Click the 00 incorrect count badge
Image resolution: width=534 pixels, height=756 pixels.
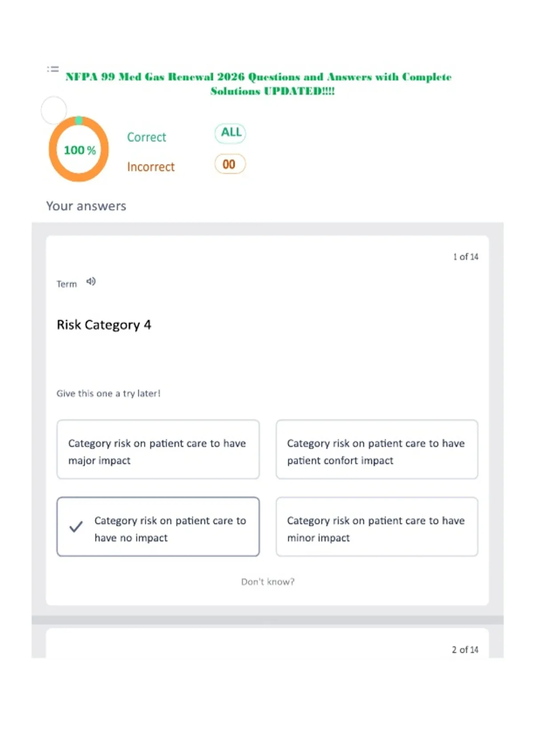click(230, 164)
